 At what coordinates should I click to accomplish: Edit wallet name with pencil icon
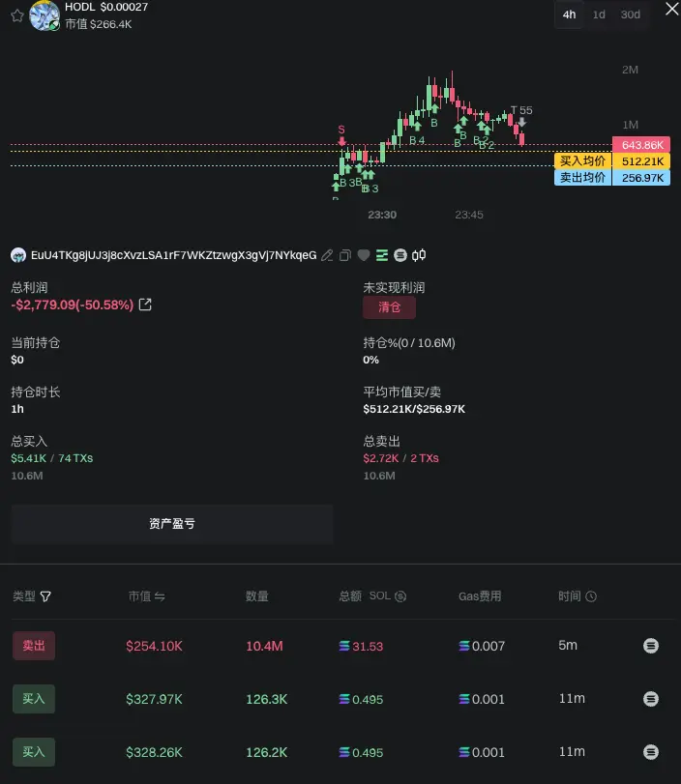[327, 255]
